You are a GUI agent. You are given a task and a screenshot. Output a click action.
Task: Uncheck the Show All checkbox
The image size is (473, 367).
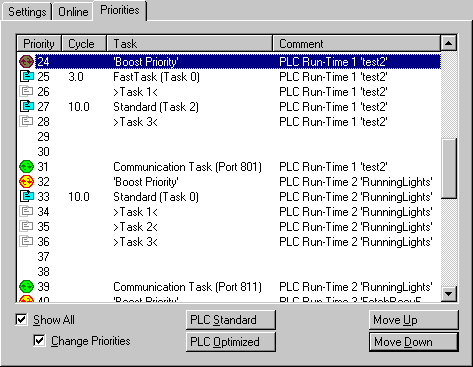coord(21,320)
